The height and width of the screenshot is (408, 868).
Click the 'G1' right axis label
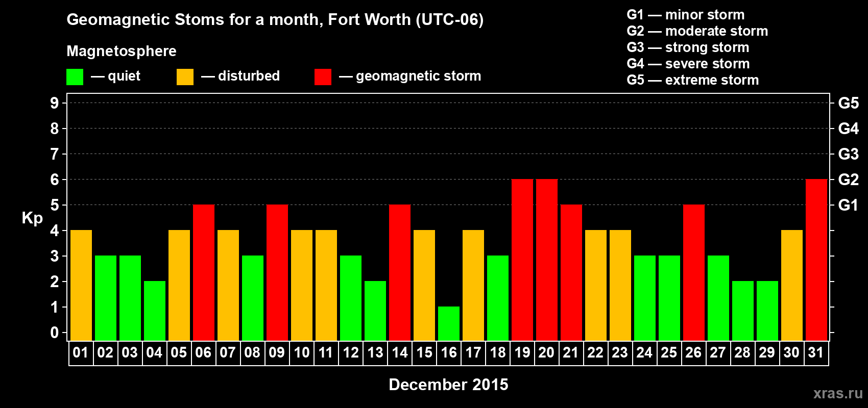click(849, 205)
